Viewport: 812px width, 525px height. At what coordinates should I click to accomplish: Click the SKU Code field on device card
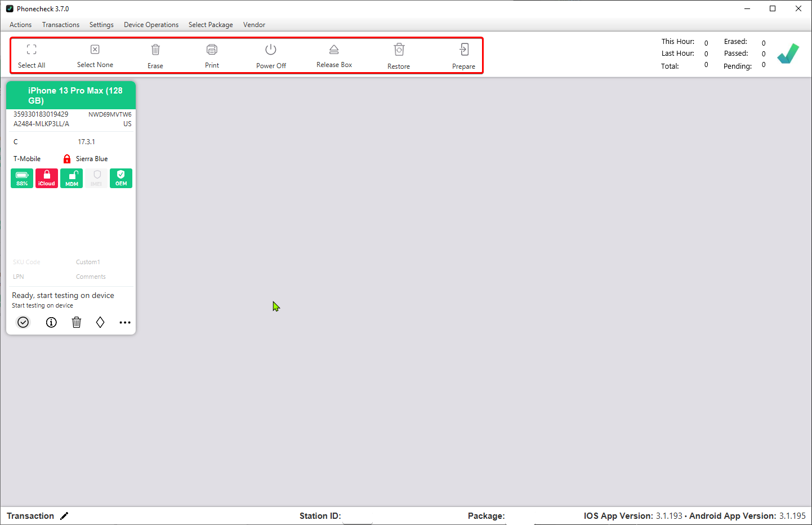click(x=27, y=262)
